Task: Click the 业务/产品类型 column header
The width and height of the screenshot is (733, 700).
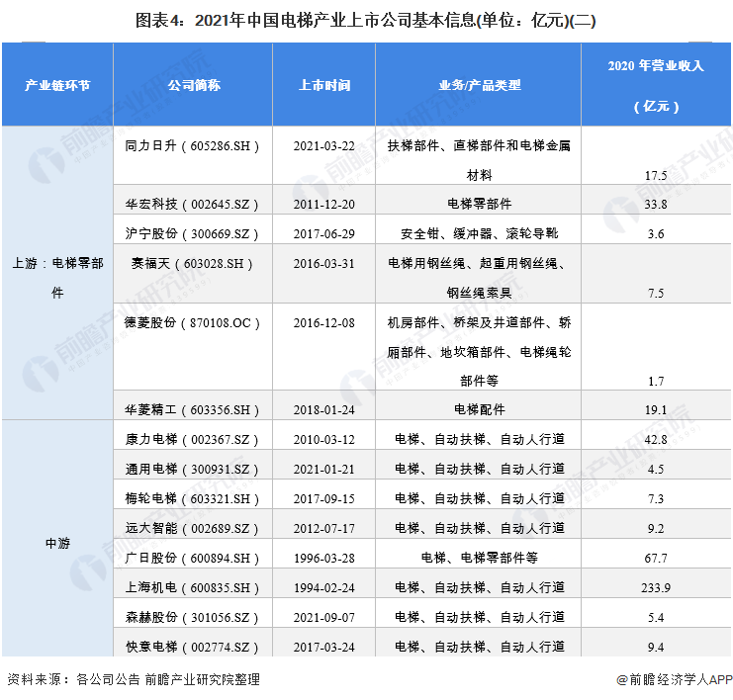Action: [480, 85]
